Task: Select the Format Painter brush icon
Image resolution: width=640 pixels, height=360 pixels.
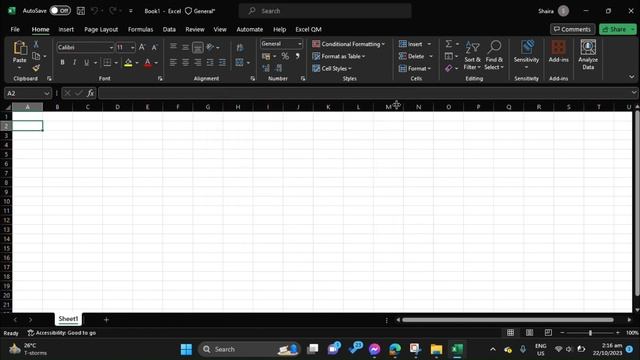Action: (36, 68)
